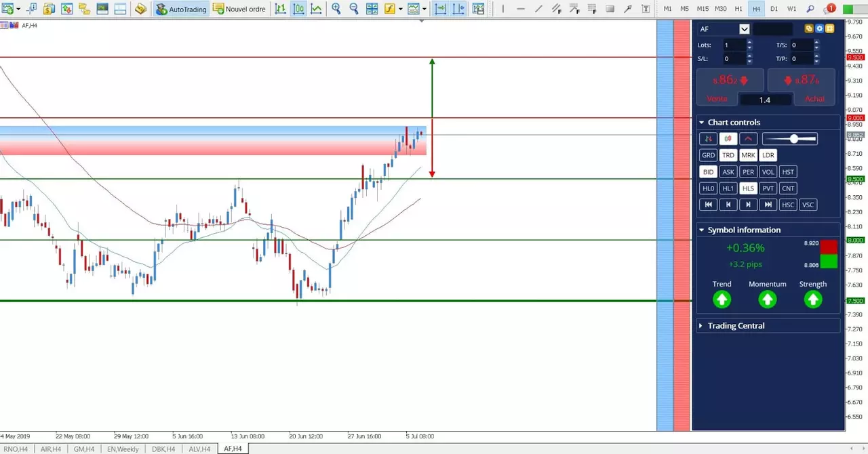Zoom in on the chart
This screenshot has width=868, height=454.
[336, 9]
